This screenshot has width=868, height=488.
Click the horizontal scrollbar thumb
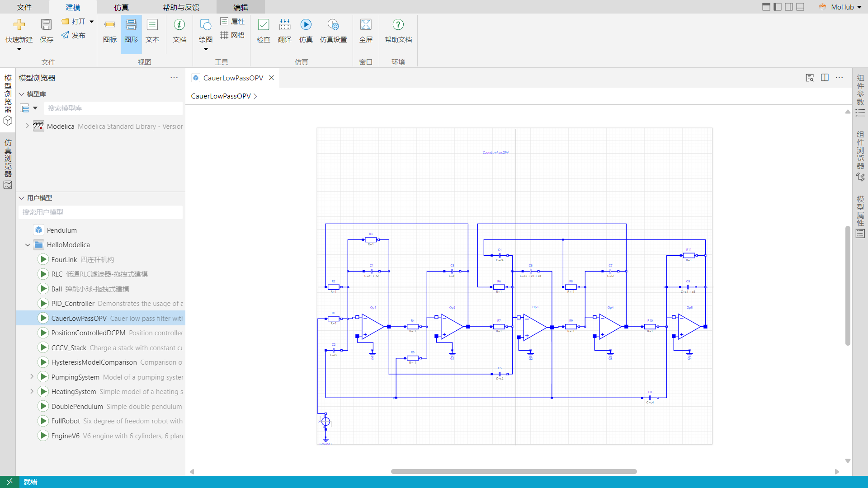(x=514, y=471)
